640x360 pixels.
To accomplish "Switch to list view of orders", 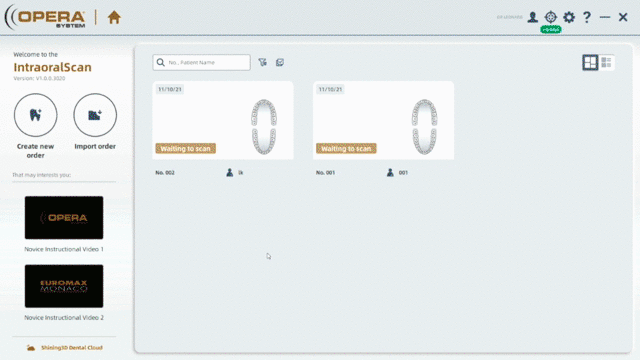I will tap(606, 62).
